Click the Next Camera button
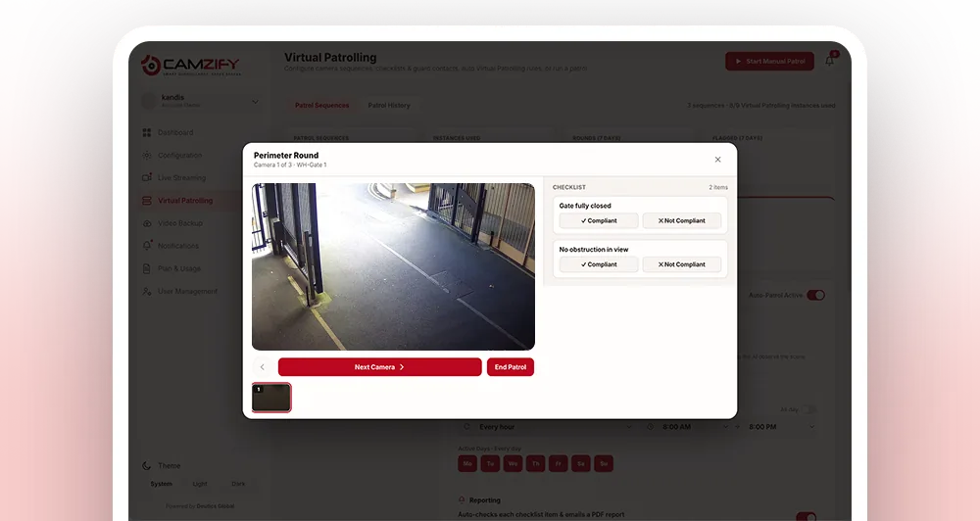The width and height of the screenshot is (980, 521). click(380, 367)
